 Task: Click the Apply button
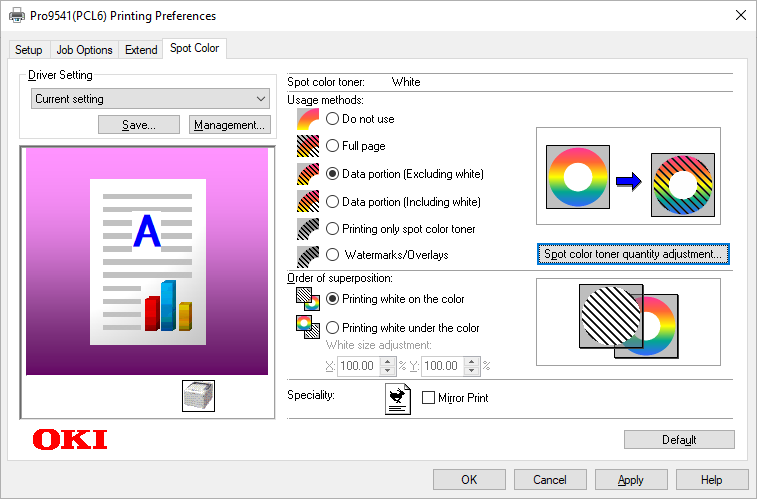[631, 480]
